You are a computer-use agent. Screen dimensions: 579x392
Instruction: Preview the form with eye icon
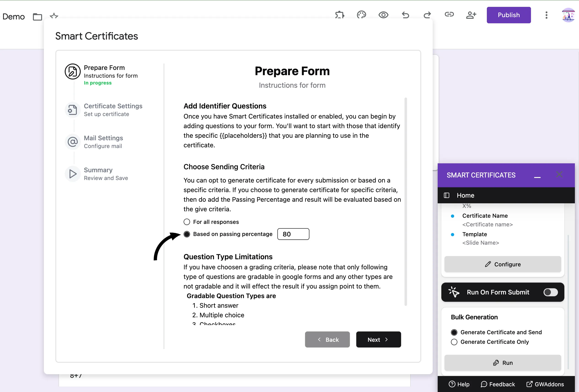click(x=383, y=15)
